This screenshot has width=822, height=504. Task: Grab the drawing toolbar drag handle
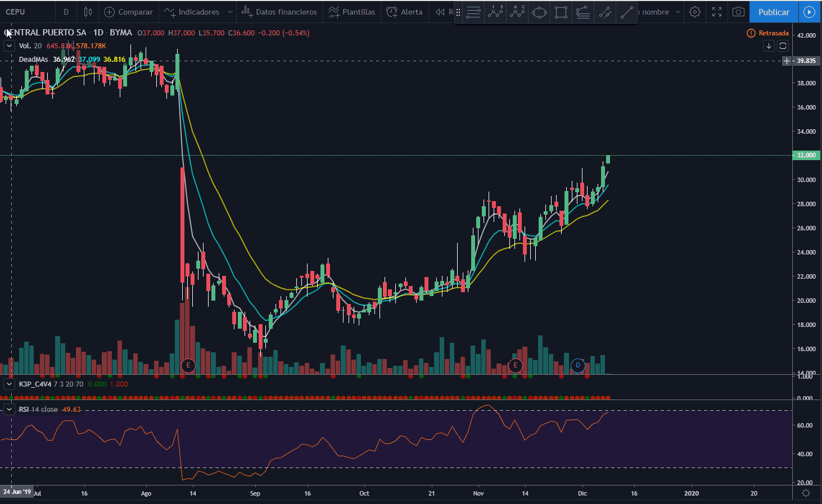[458, 12]
